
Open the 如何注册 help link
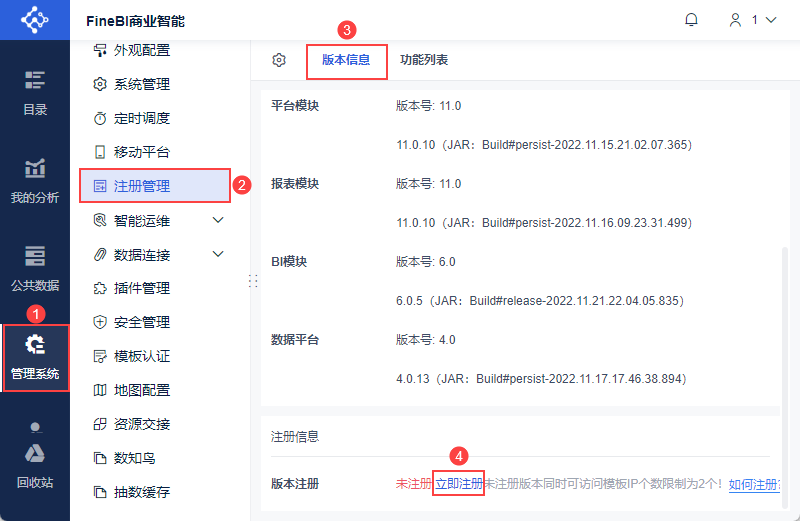(754, 484)
